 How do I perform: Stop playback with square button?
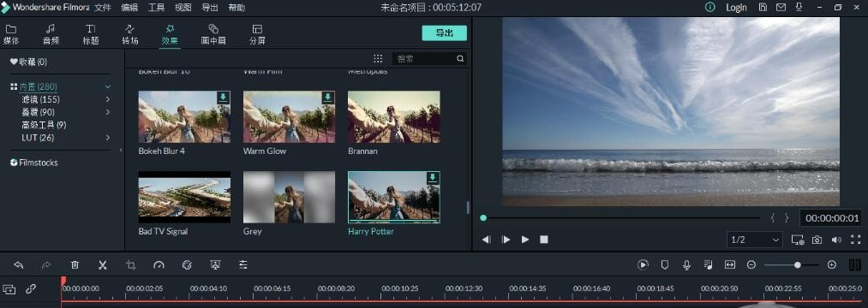point(544,240)
